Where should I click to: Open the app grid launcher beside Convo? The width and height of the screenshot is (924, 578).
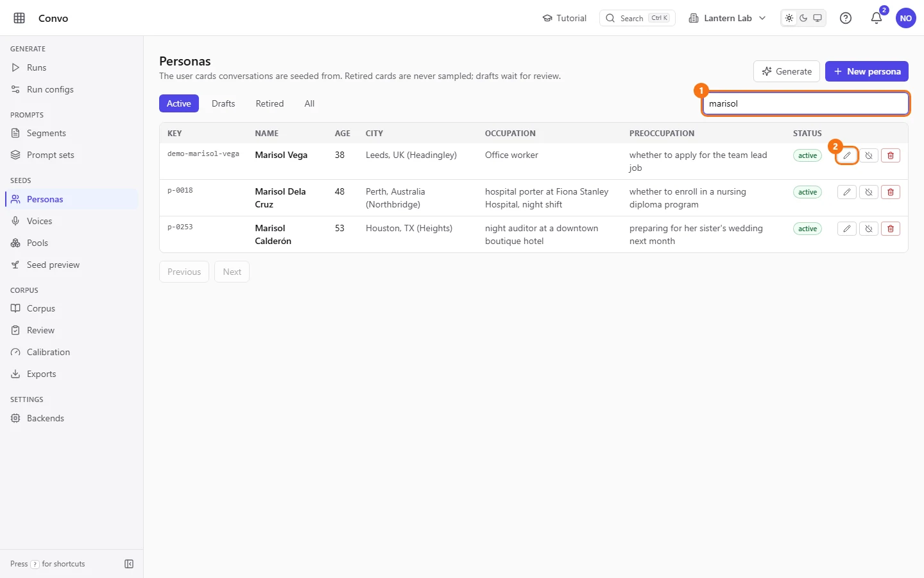19,18
